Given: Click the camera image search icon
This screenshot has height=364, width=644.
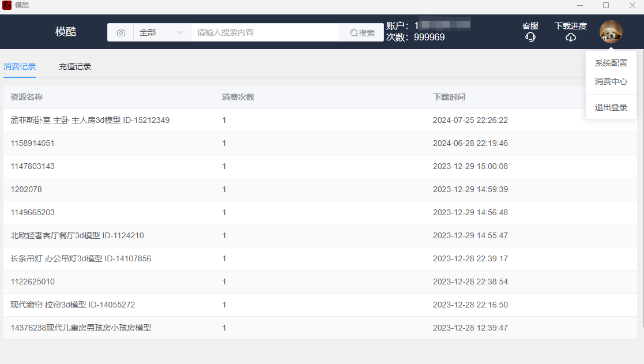Looking at the screenshot, I should (120, 33).
